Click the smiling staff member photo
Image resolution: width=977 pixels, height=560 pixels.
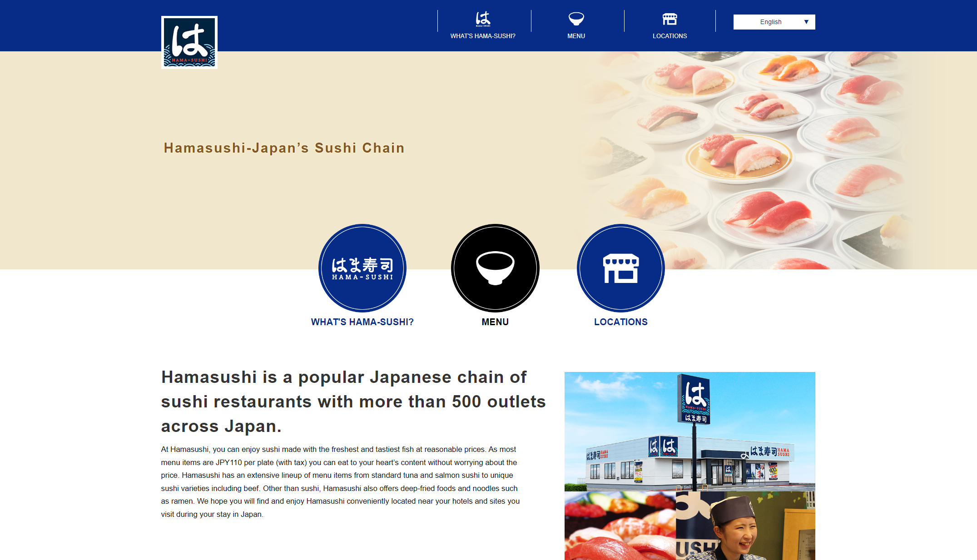[x=745, y=525]
